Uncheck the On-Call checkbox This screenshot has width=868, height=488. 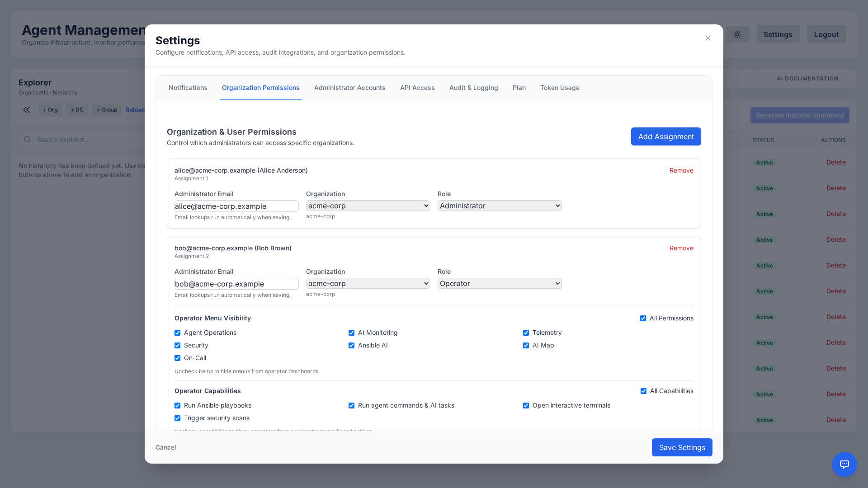click(x=177, y=358)
